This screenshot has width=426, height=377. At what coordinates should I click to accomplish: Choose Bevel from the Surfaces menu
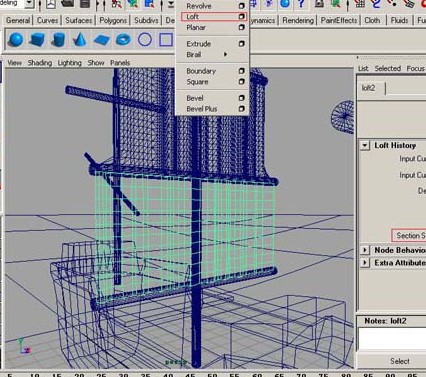195,98
